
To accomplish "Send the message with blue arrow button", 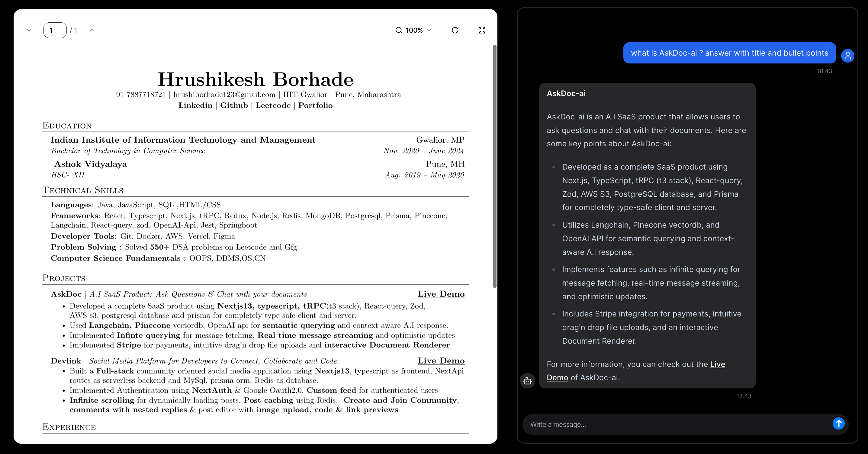I will tap(838, 423).
